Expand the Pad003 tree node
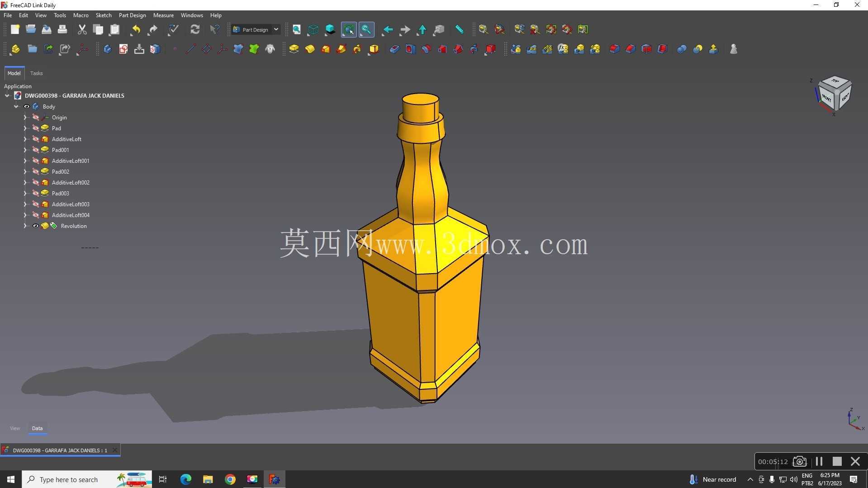 (x=25, y=194)
